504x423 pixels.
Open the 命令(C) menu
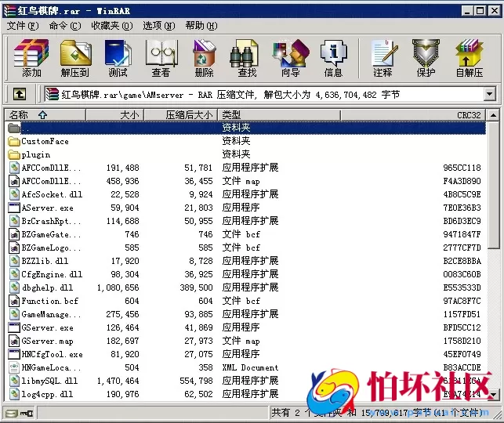(65, 26)
